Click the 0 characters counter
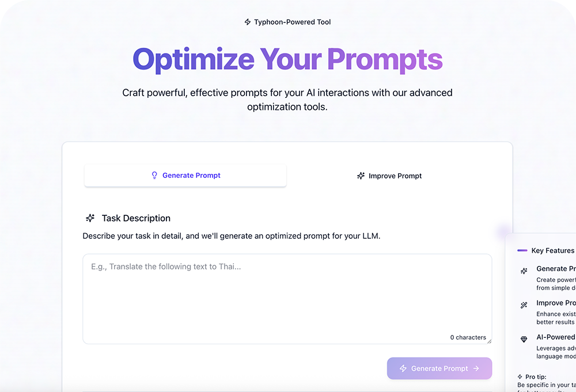The image size is (576, 392). click(x=468, y=337)
